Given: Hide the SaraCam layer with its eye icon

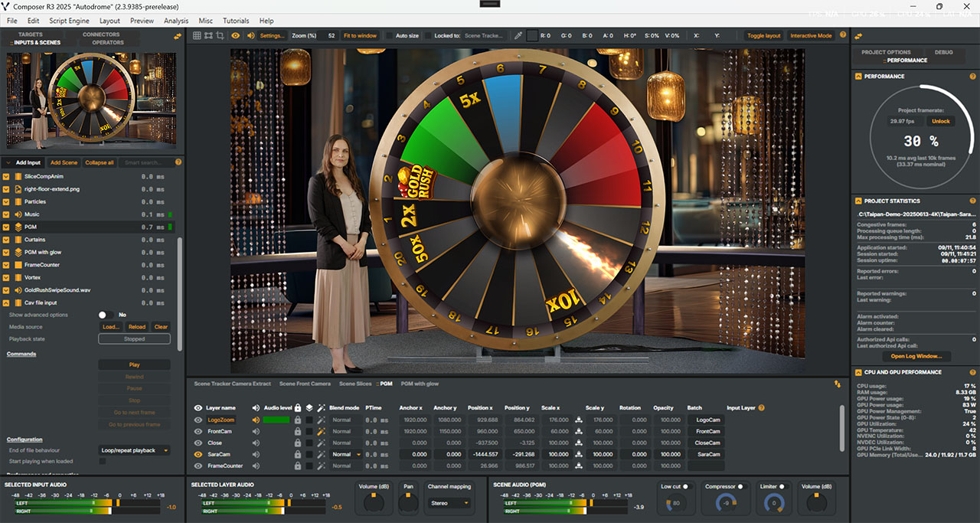Looking at the screenshot, I should [198, 454].
